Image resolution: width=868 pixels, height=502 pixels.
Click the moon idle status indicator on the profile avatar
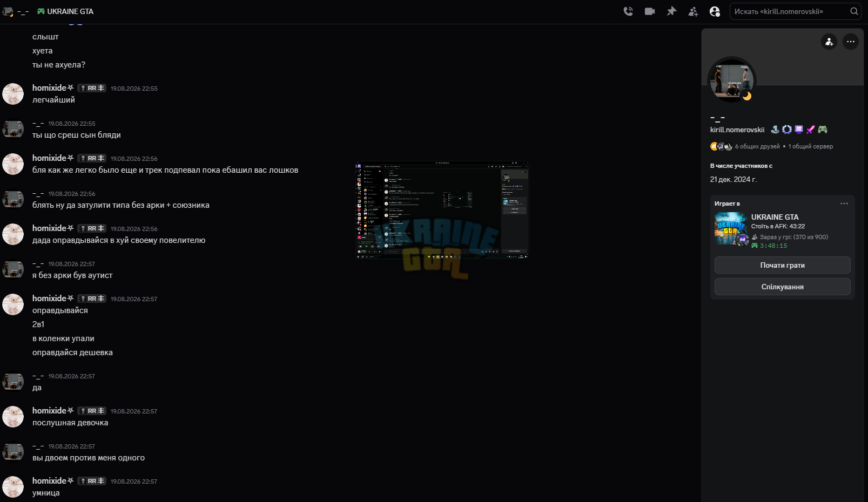tap(747, 96)
